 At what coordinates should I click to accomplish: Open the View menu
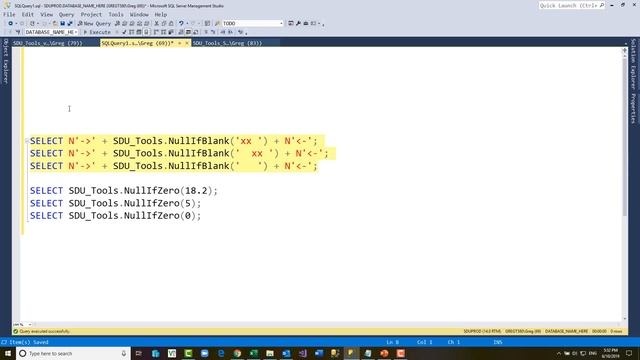[x=47, y=14]
